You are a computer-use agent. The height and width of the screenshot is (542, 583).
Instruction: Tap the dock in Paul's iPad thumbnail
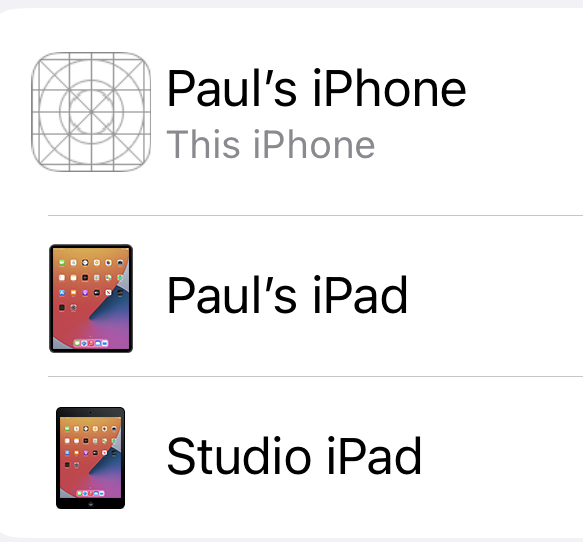(x=91, y=343)
